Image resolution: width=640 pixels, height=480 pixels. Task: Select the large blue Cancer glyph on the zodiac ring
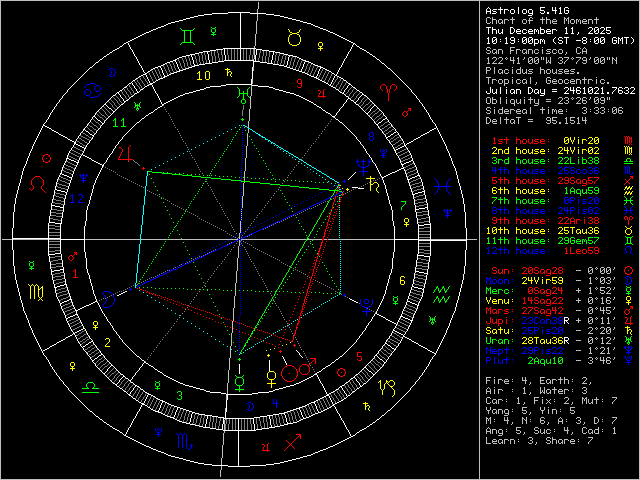pos(92,91)
